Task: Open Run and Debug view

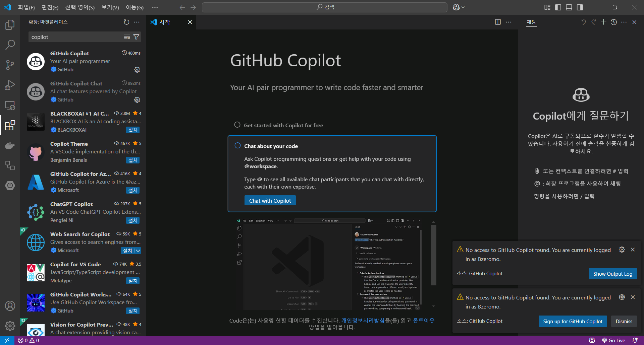Action: tap(10, 85)
